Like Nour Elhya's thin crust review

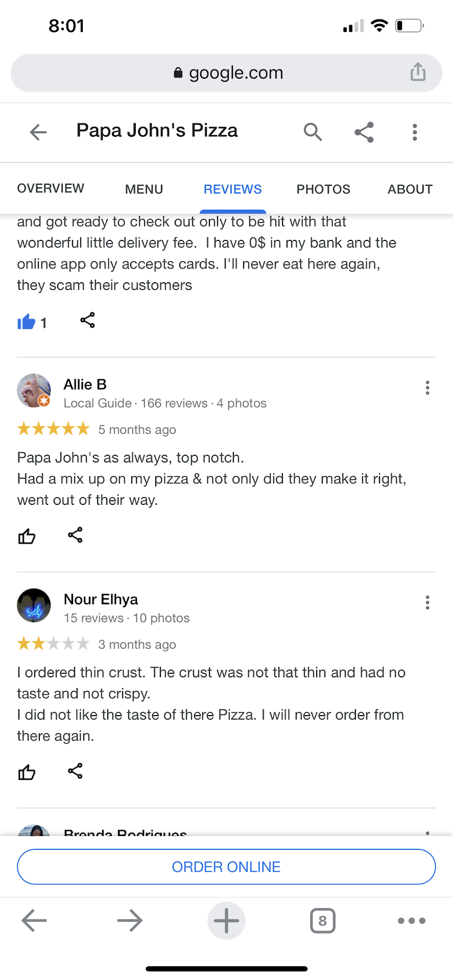[27, 772]
